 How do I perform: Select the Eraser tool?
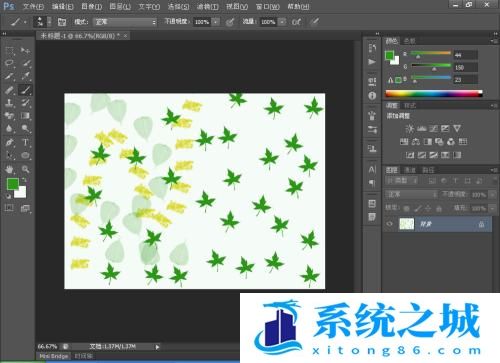point(10,116)
